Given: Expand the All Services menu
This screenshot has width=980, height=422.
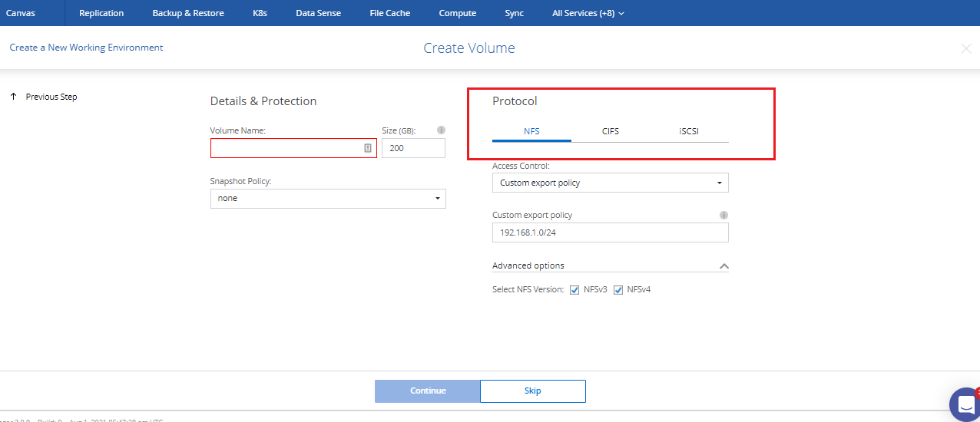Looking at the screenshot, I should 588,13.
